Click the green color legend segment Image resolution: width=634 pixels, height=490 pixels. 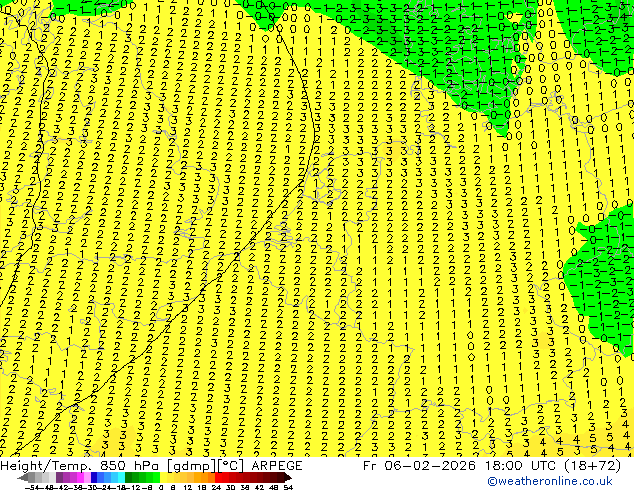142,477
